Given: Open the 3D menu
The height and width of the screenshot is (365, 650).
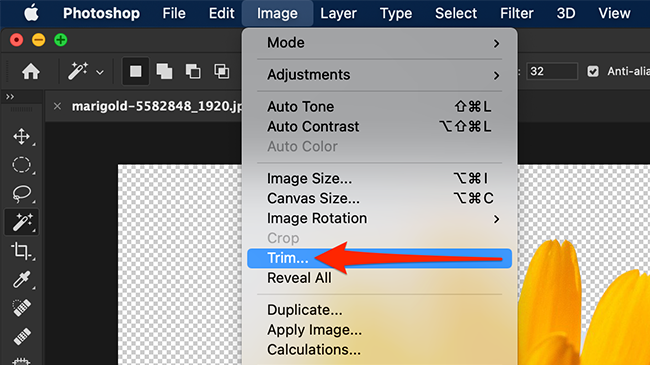Looking at the screenshot, I should point(566,13).
